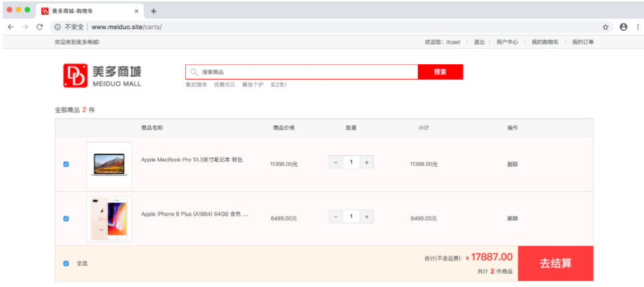The width and height of the screenshot is (644, 287).
Task: Open 我的购物车 from the top bar
Action: pyautogui.click(x=545, y=42)
